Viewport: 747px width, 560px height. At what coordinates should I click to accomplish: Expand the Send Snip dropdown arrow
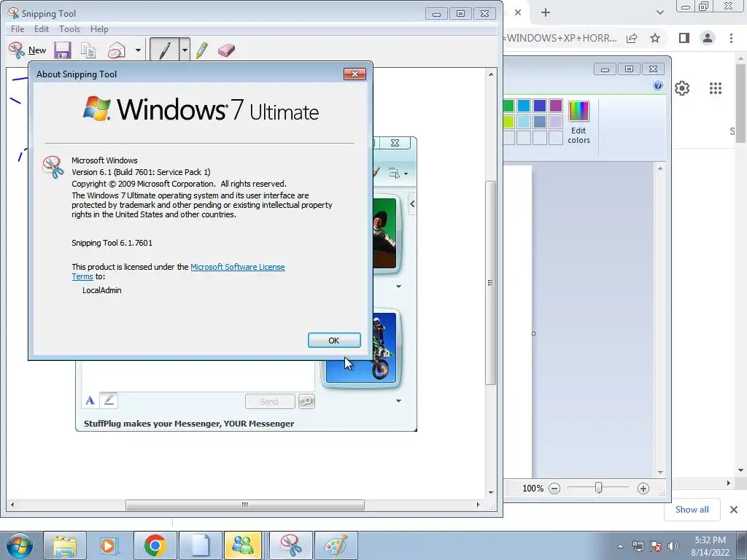click(x=138, y=50)
